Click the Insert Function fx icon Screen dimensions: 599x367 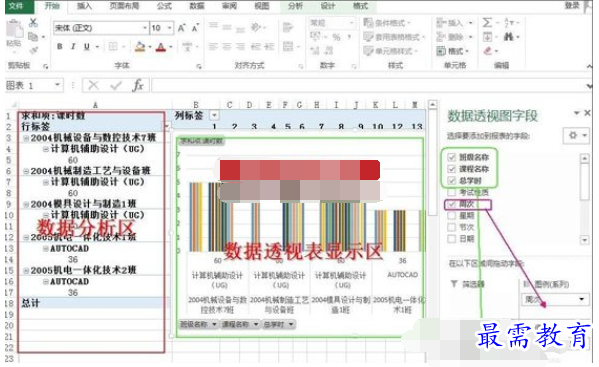tap(138, 85)
